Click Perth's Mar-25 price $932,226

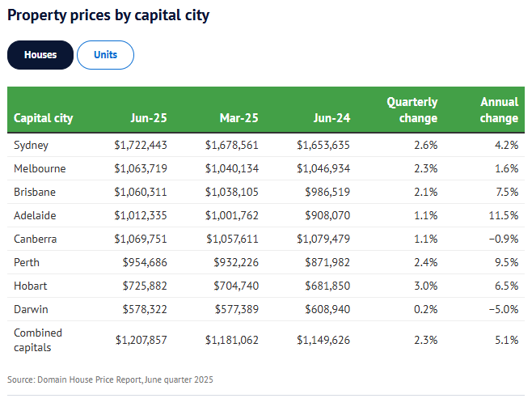pyautogui.click(x=235, y=263)
